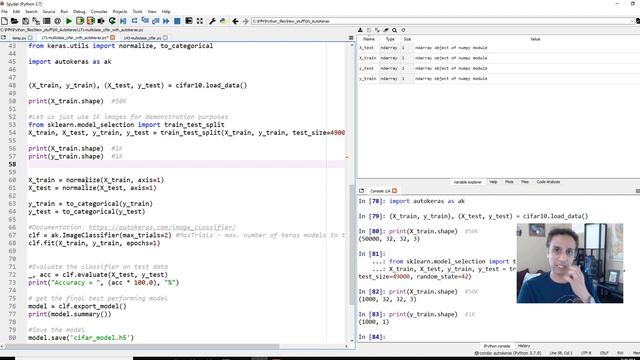Import data icon in Variable explorer
The height and width of the screenshot is (360, 640).
(x=360, y=30)
